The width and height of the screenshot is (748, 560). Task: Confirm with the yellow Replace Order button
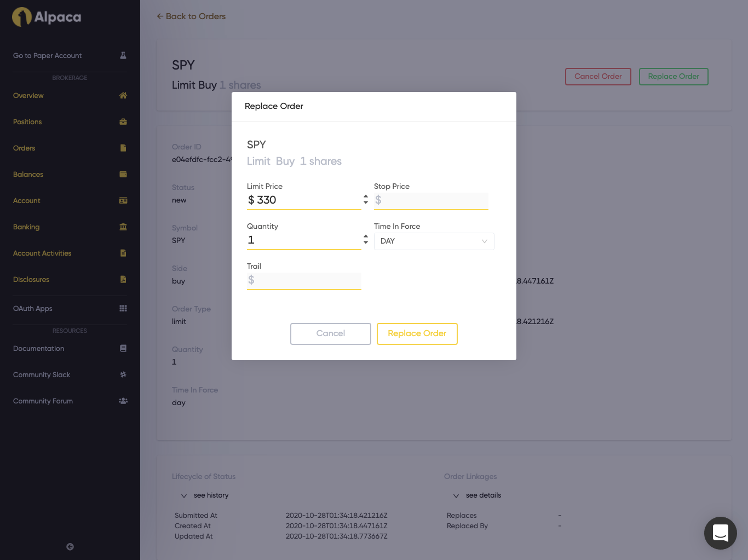[x=417, y=334]
